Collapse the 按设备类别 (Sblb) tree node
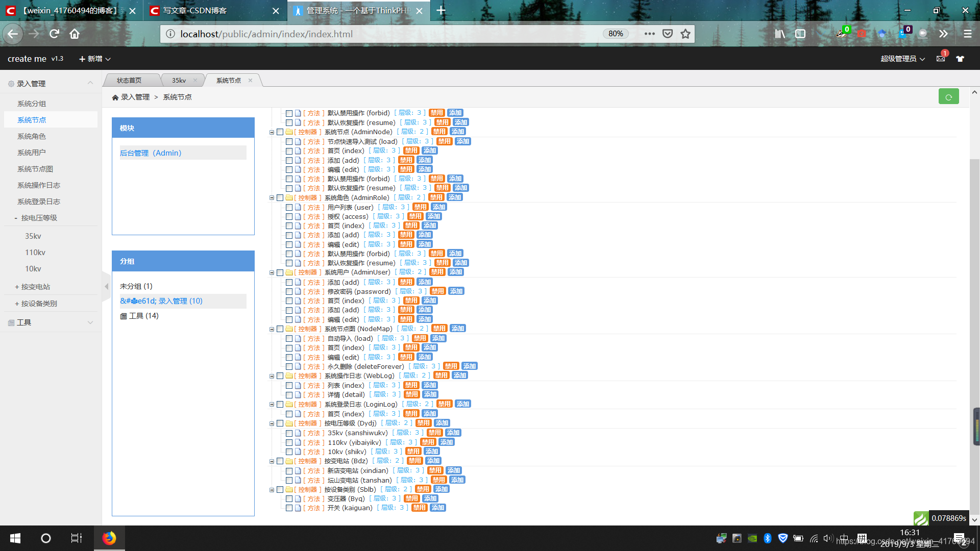The image size is (980, 551). (x=272, y=490)
